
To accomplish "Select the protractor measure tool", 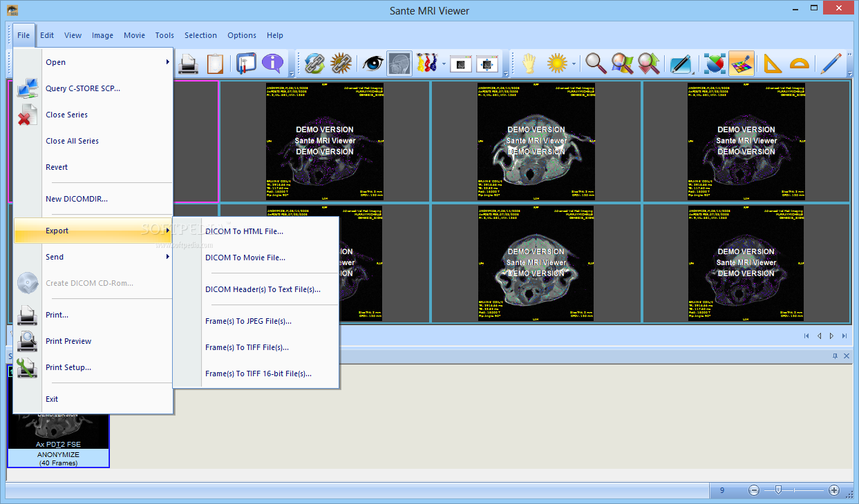I will coord(799,64).
